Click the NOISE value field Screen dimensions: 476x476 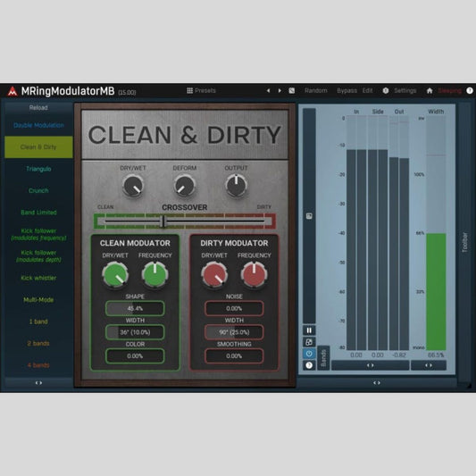[234, 308]
